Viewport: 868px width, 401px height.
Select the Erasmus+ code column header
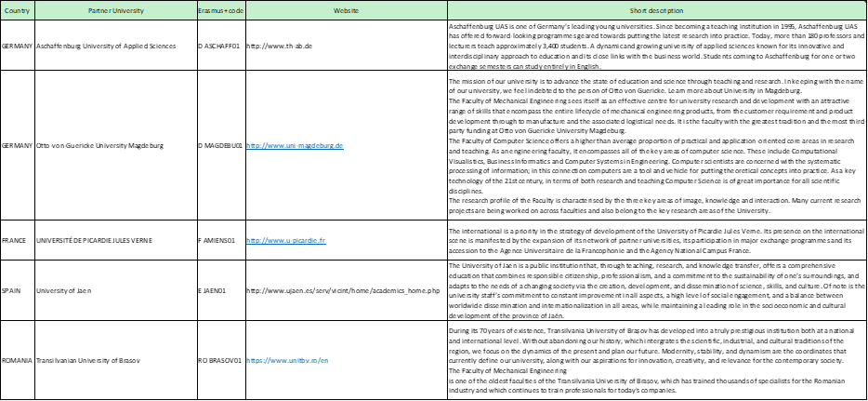coord(220,10)
